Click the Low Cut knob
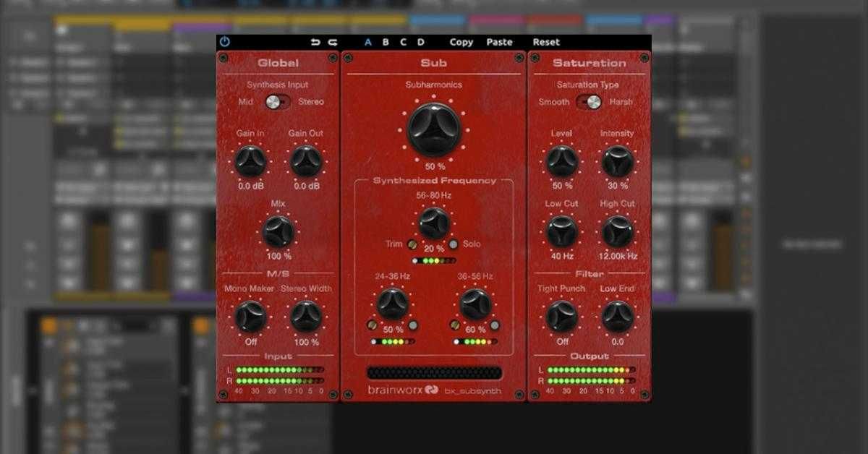 [562, 231]
